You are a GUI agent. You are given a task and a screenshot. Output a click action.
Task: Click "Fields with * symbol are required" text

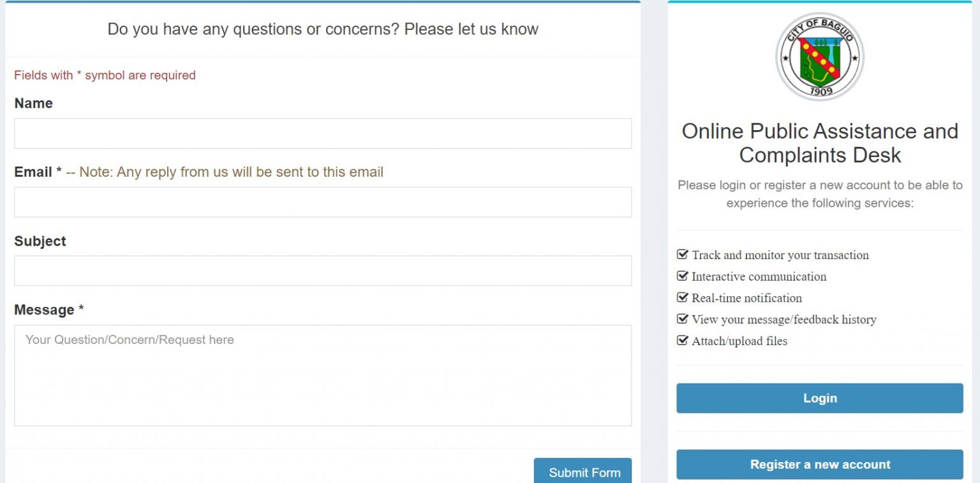105,75
